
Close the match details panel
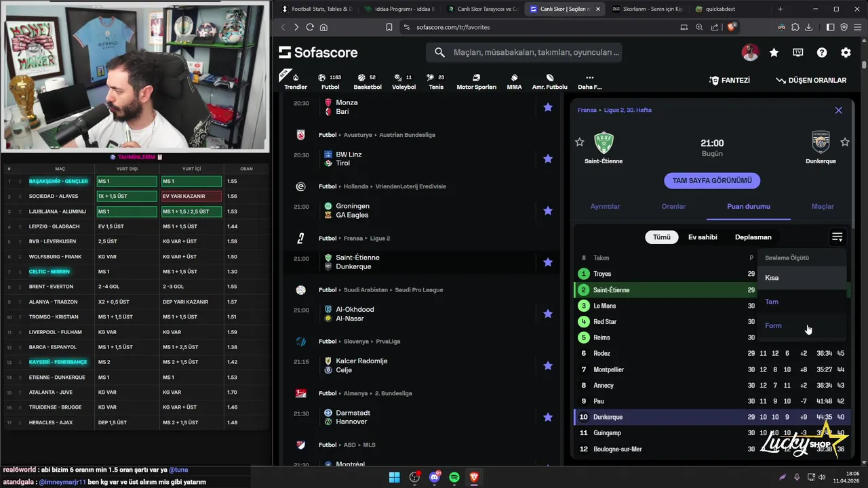(839, 110)
